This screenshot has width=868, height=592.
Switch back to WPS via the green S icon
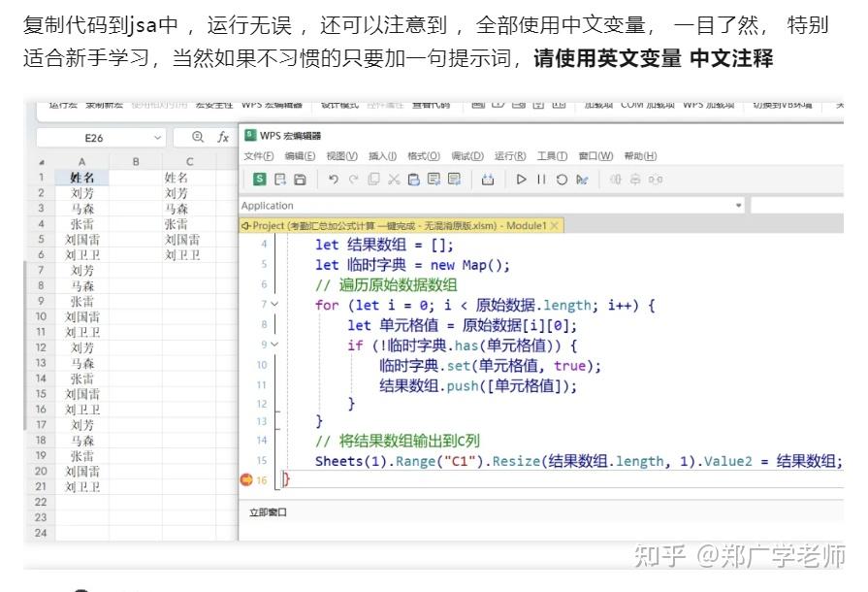pos(260,179)
